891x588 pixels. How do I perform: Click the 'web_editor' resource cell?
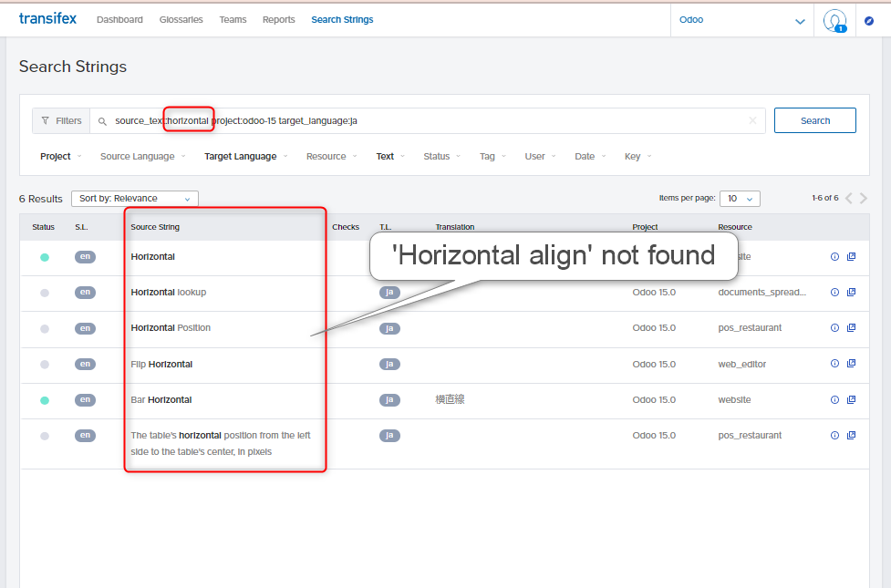(x=742, y=364)
